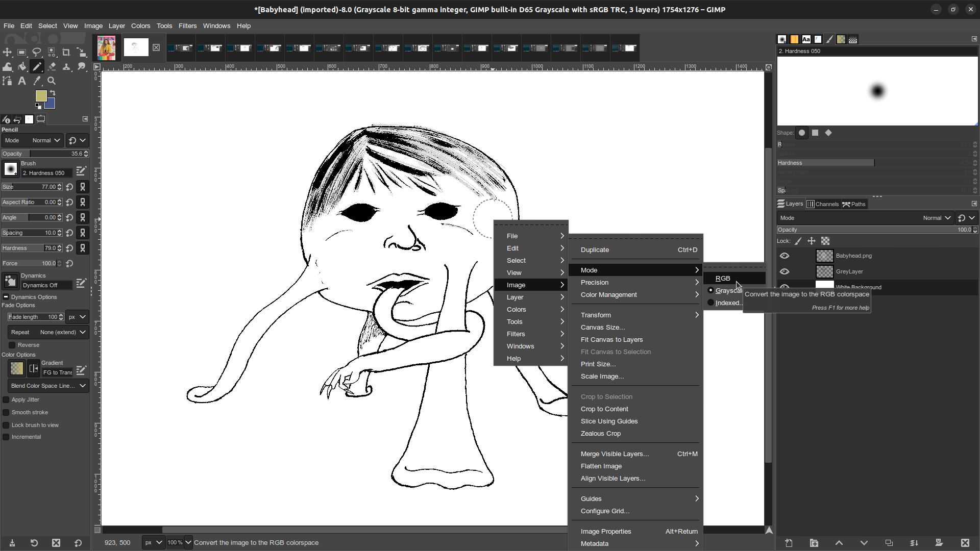The width and height of the screenshot is (980, 551).
Task: Open the Filters menu
Action: [187, 26]
